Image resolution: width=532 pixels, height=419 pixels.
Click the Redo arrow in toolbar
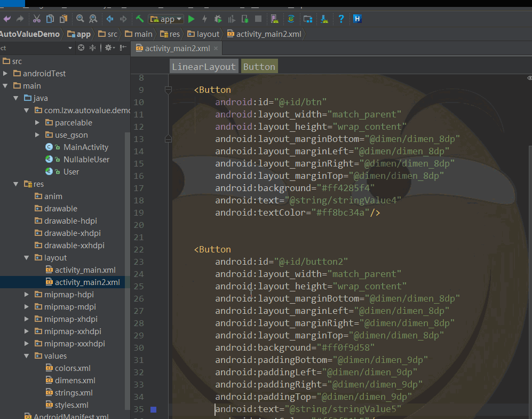(x=20, y=19)
